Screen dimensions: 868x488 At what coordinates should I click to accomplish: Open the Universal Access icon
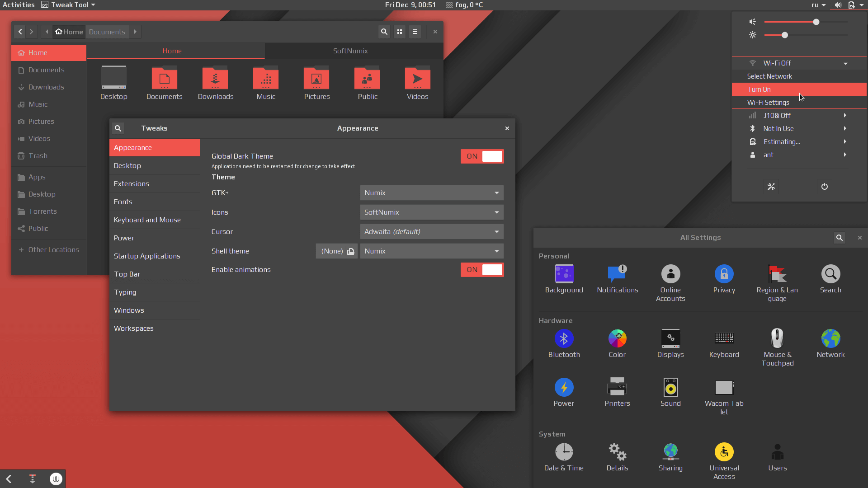724,452
